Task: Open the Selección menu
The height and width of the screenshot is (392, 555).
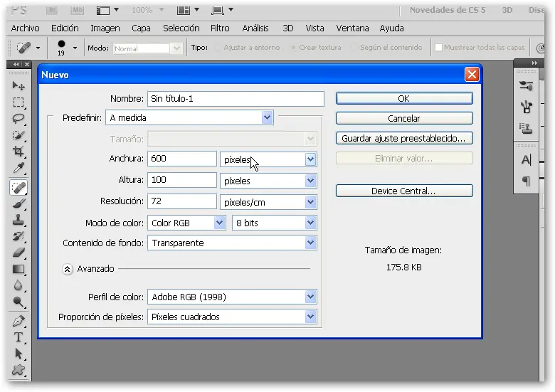Action: (181, 28)
